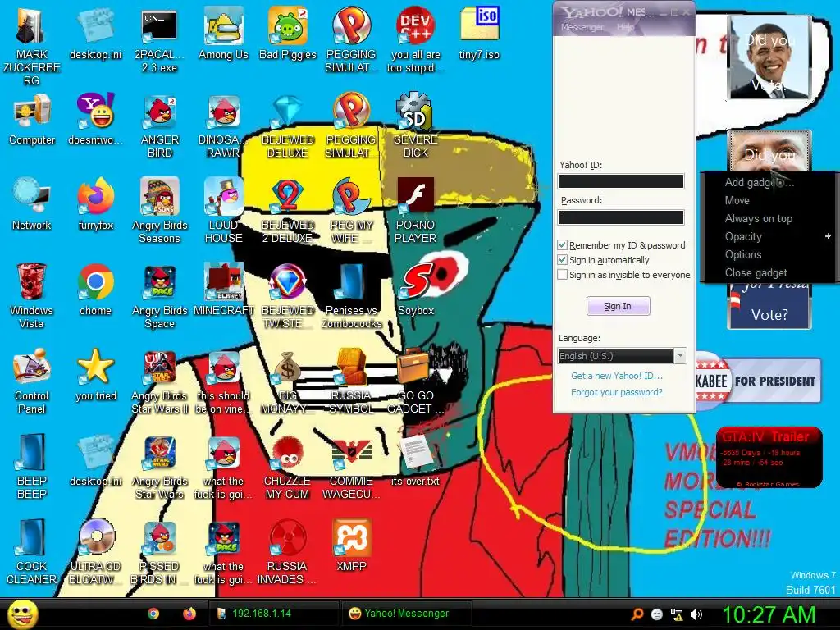Click the Sign In button
This screenshot has height=630, width=840.
(x=619, y=306)
